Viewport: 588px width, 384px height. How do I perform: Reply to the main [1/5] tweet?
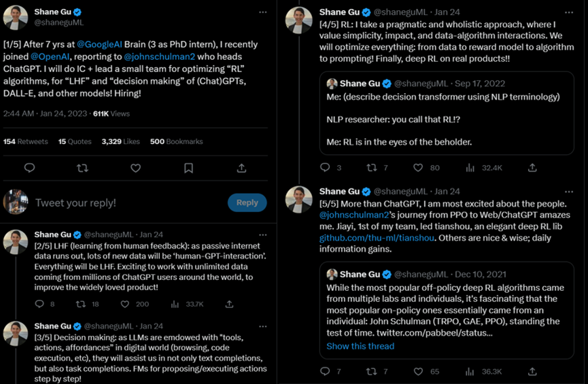point(29,168)
